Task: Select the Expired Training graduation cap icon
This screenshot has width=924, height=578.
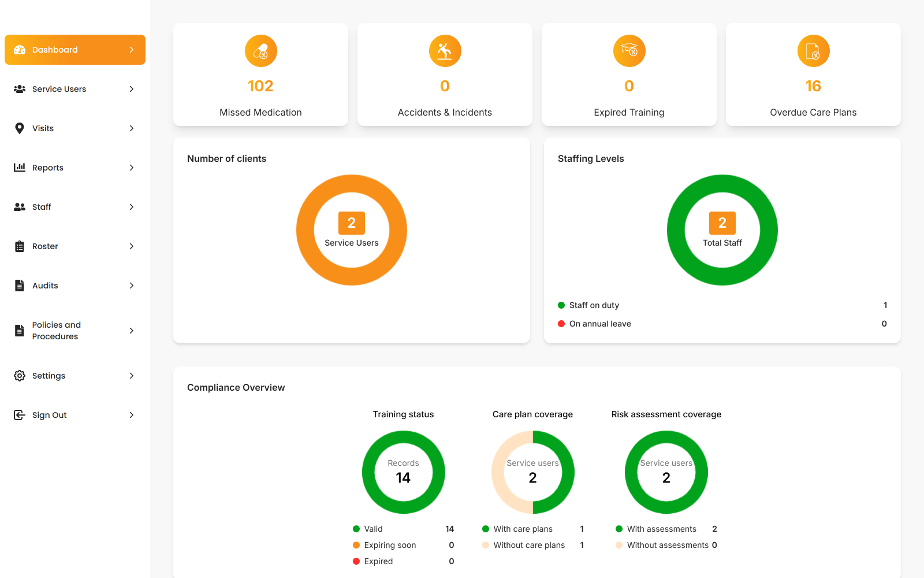Action: (x=629, y=50)
